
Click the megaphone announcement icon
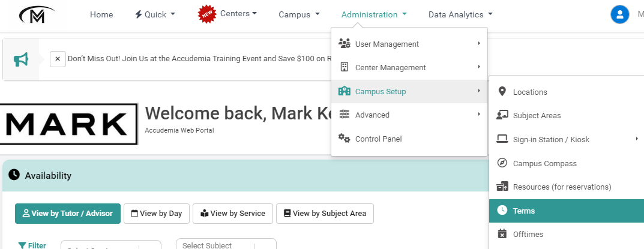(x=21, y=59)
